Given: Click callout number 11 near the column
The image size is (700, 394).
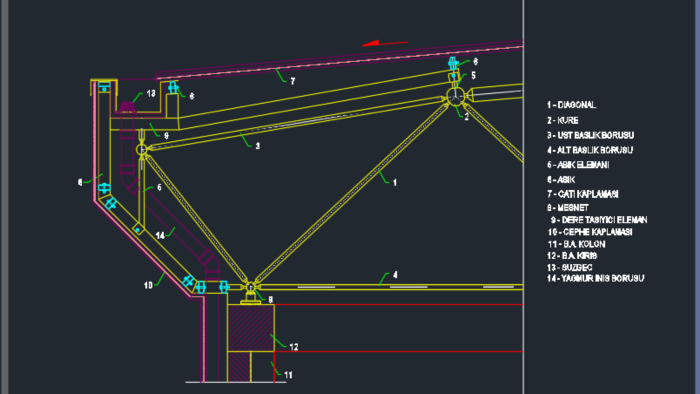Looking at the screenshot, I should pyautogui.click(x=288, y=375).
